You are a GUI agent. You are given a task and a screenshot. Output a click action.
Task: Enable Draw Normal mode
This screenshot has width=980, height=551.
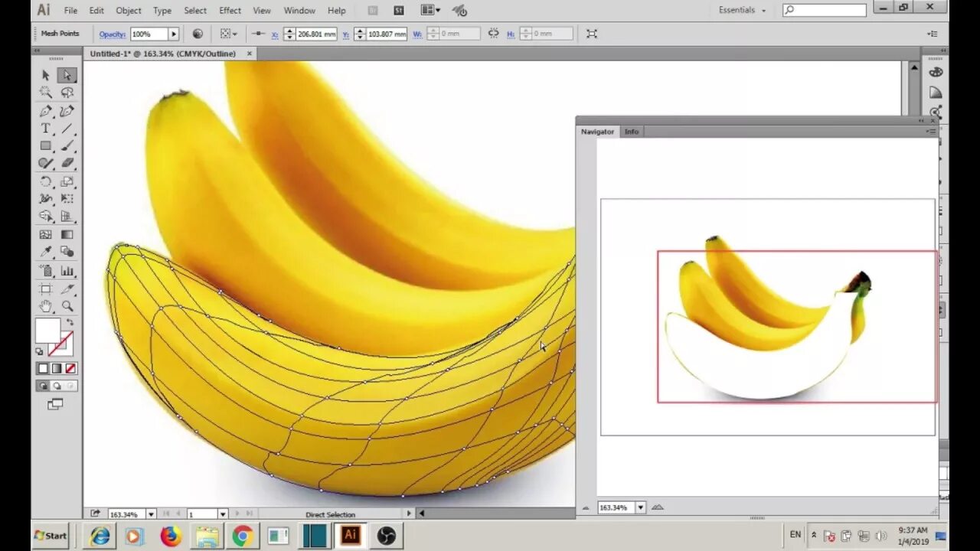(x=44, y=386)
